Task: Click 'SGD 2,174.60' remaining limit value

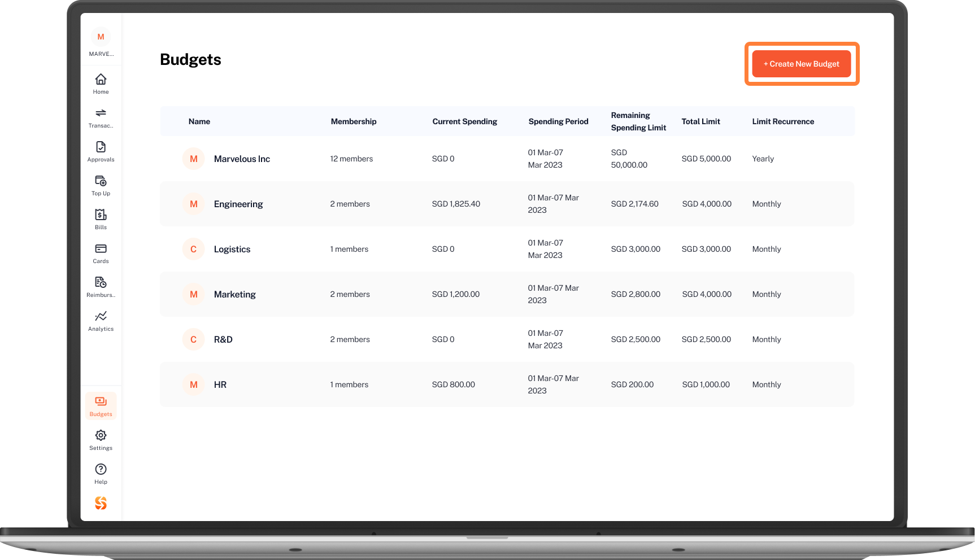Action: [634, 204]
